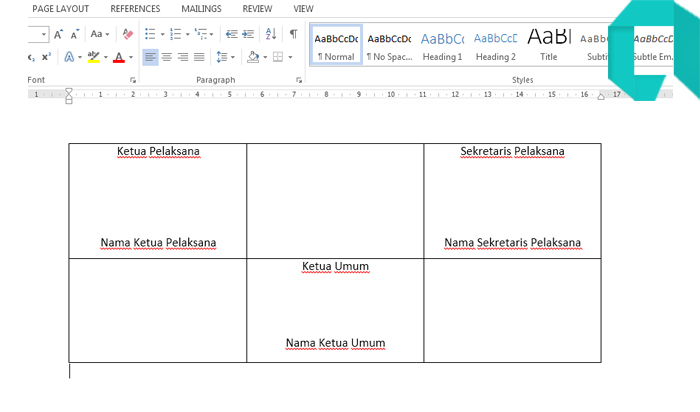700x412 pixels.
Task: Select the first line indent ruler marker
Action: coord(69,91)
